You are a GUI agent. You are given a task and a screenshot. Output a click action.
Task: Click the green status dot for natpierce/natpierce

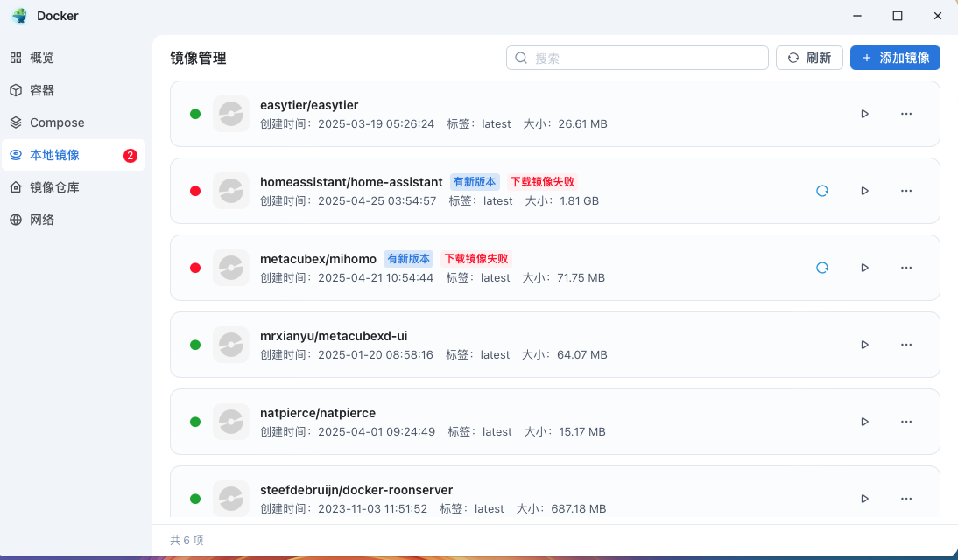click(195, 422)
